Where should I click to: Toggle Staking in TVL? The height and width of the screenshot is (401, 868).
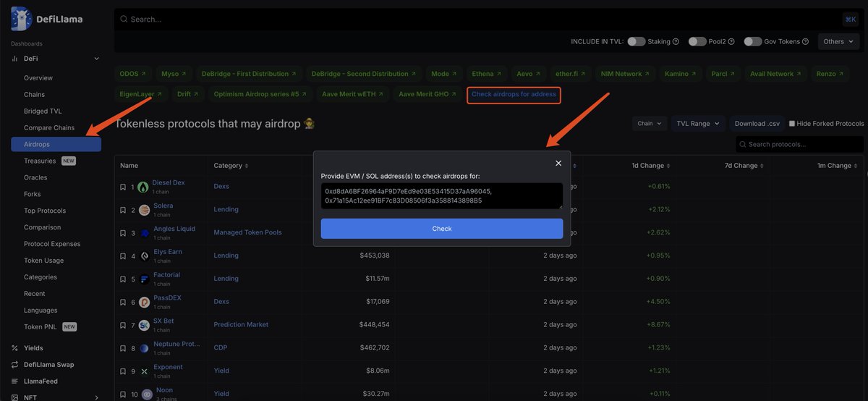(x=637, y=42)
